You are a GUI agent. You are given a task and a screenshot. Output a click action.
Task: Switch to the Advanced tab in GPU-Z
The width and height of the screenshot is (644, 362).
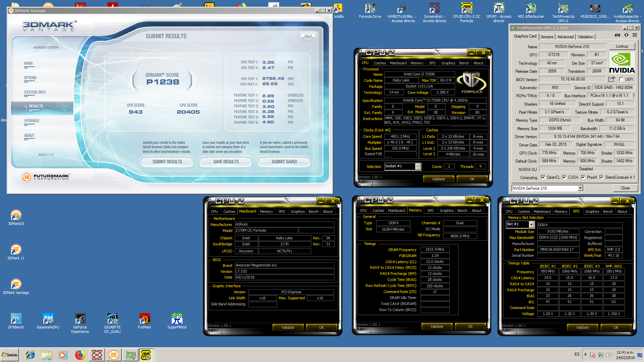tap(566, 37)
